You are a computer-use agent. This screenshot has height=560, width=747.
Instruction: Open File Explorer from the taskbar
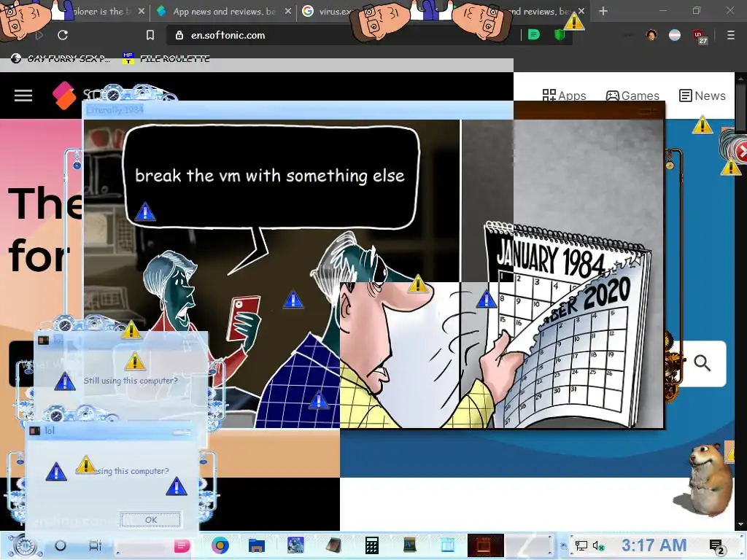pos(257,545)
